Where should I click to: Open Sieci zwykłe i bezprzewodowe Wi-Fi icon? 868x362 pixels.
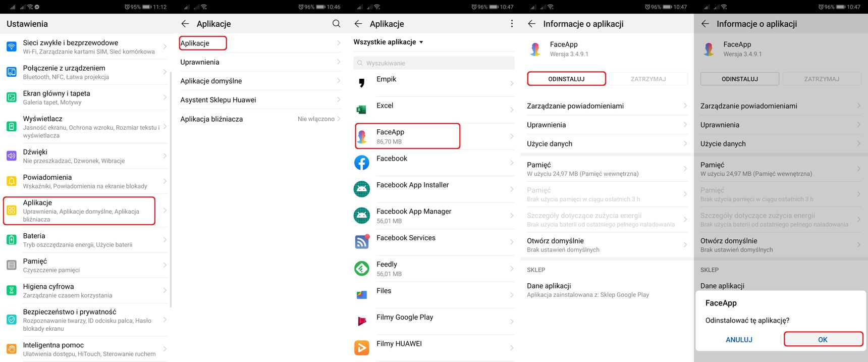click(11, 47)
